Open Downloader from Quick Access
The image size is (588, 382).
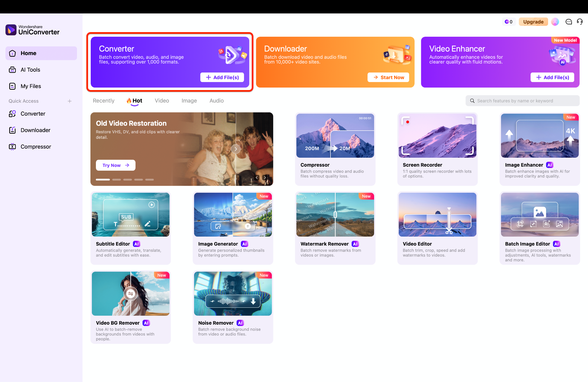tap(41, 130)
